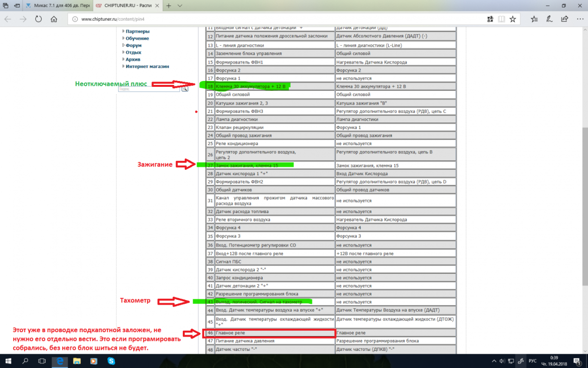Screen dimensions: 588x368
Task: Select the cell 'Реле кондиционера'
Action: click(274, 143)
